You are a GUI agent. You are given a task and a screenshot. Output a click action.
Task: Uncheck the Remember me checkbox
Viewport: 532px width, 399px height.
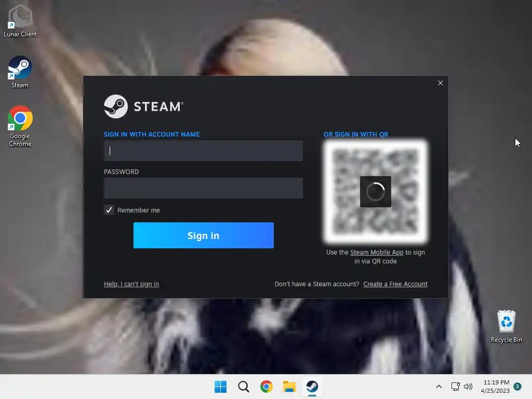click(109, 210)
